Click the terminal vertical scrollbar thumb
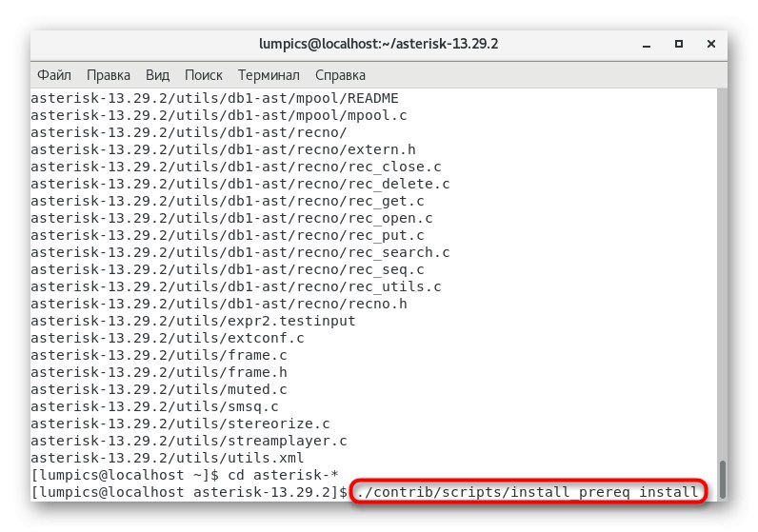 pyautogui.click(x=723, y=479)
